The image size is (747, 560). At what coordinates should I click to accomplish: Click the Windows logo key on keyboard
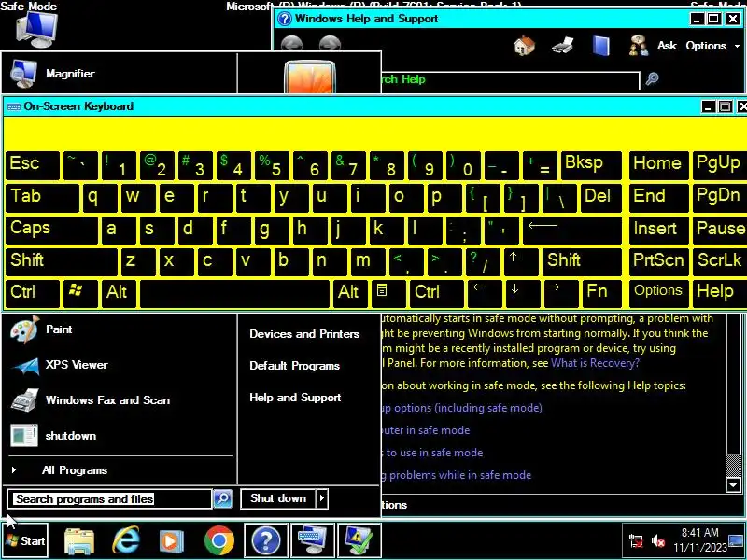(80, 293)
